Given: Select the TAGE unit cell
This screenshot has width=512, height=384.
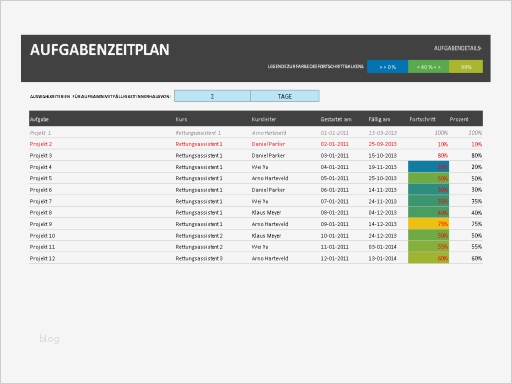Looking at the screenshot, I should pos(285,96).
